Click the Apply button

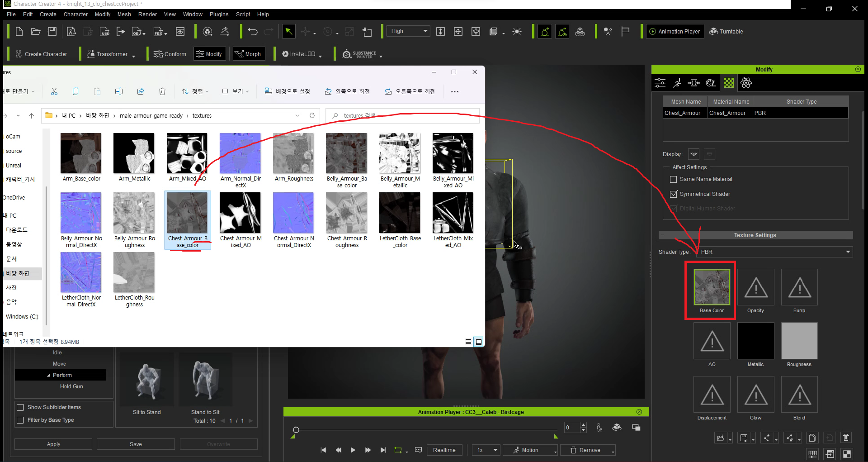(53, 444)
